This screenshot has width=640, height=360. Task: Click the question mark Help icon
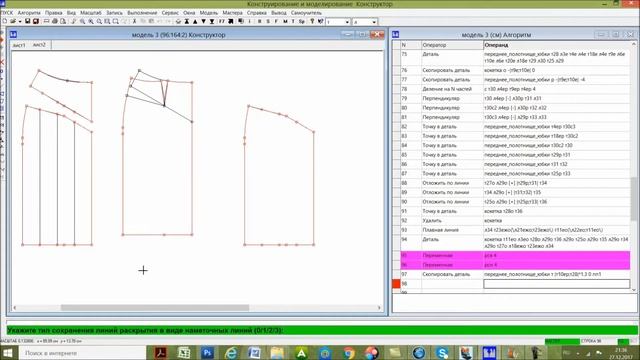312,21
